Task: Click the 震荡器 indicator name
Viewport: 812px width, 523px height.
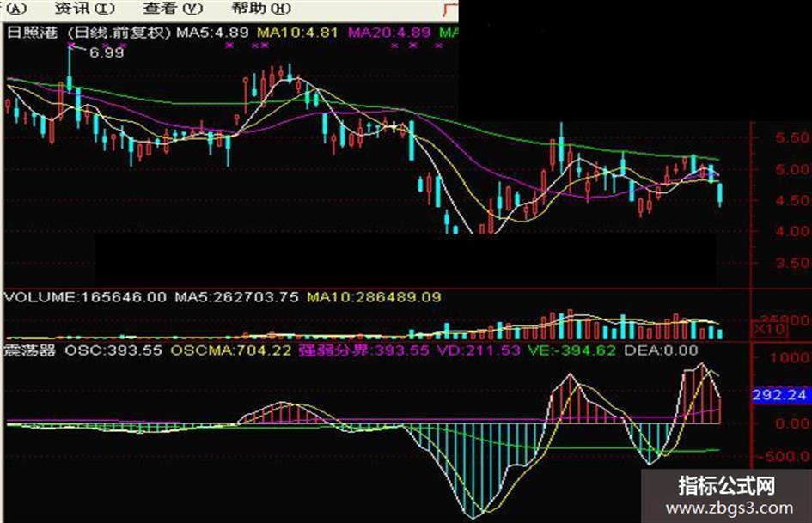Action: pyautogui.click(x=29, y=350)
